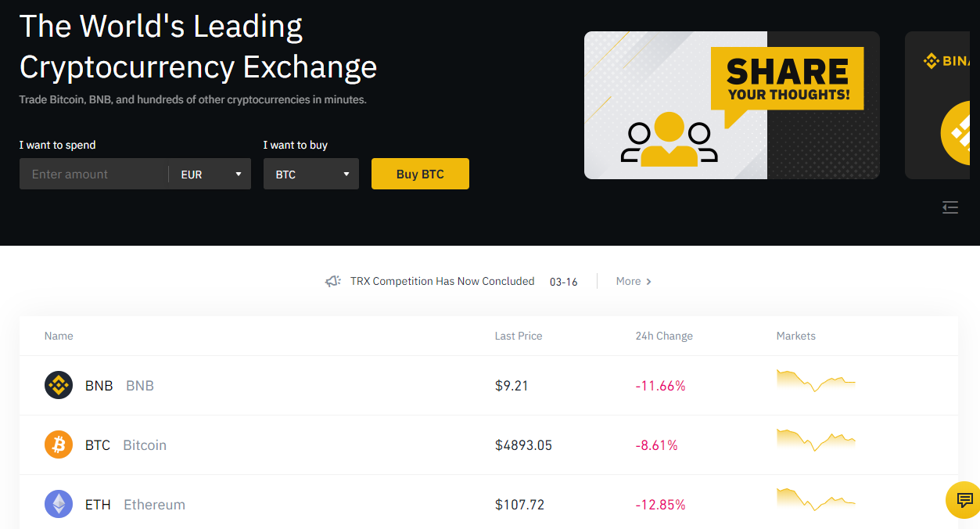Sort by 24h Change column header
The height and width of the screenshot is (529, 980).
(x=664, y=336)
